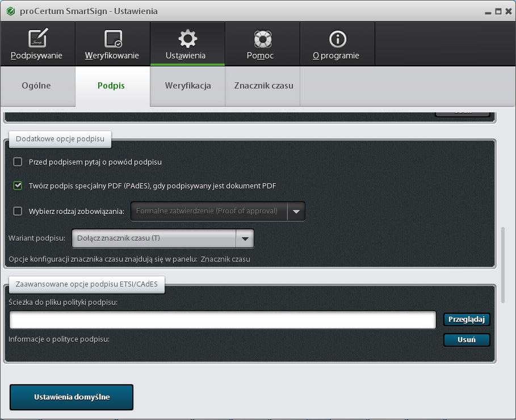This screenshot has height=420, width=516.
Task: Switch to the Ogólne tab
Action: [36, 86]
